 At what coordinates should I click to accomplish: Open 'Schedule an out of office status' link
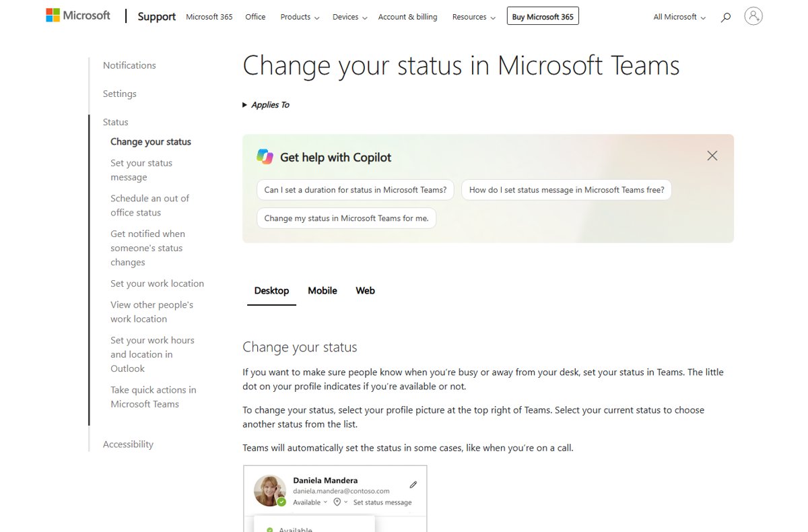click(149, 205)
